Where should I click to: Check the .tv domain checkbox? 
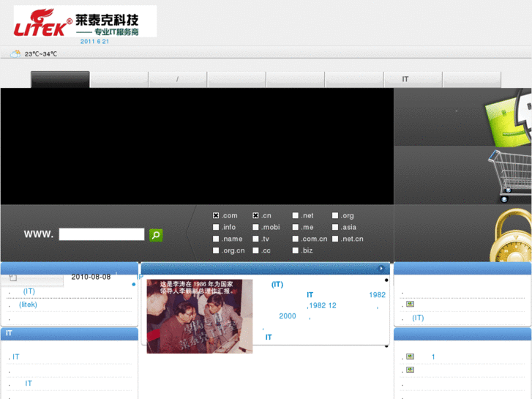coord(255,239)
